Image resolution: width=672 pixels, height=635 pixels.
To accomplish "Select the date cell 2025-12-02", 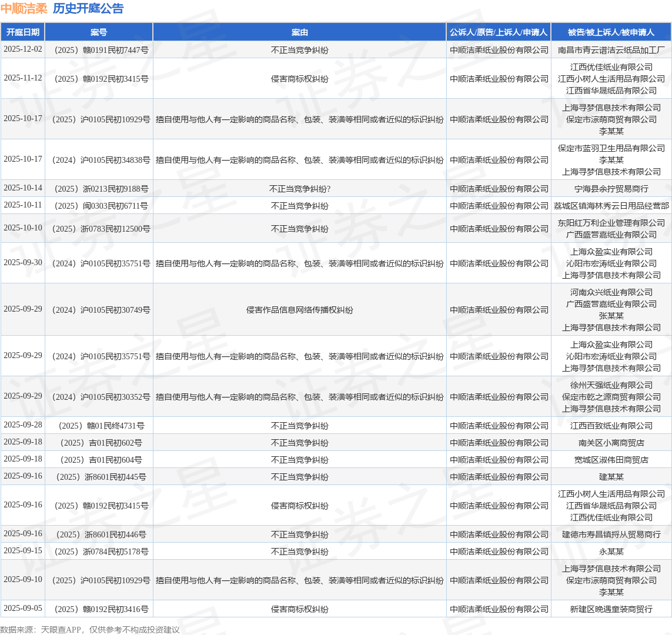I will [x=23, y=49].
